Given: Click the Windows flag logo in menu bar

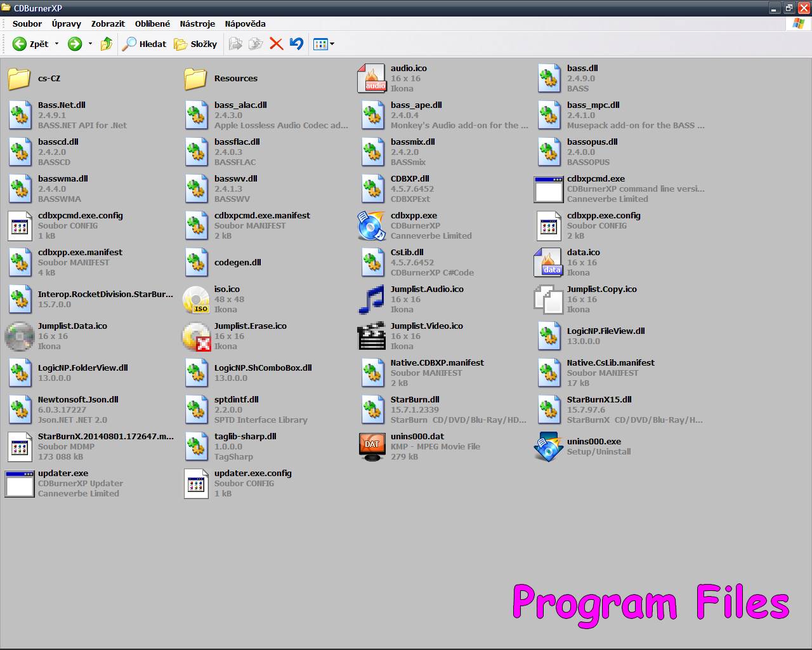Looking at the screenshot, I should coord(799,23).
